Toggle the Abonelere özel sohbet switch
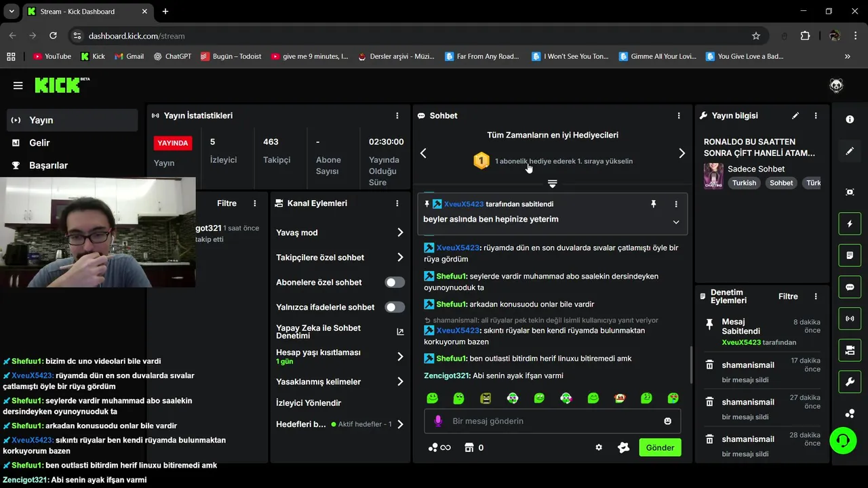 tap(395, 283)
